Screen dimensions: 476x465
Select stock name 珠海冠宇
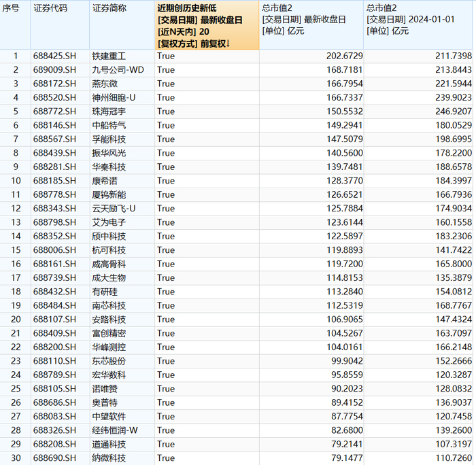[109, 111]
